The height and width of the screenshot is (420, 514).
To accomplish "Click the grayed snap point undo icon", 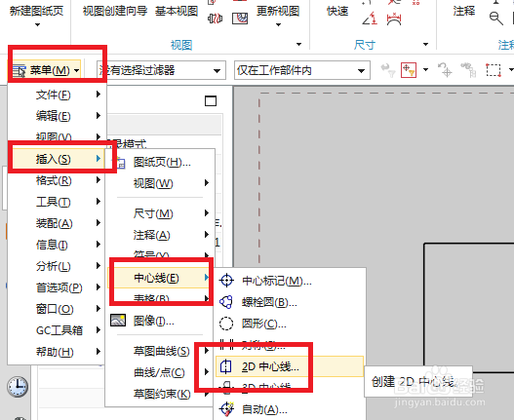I will 445,70.
